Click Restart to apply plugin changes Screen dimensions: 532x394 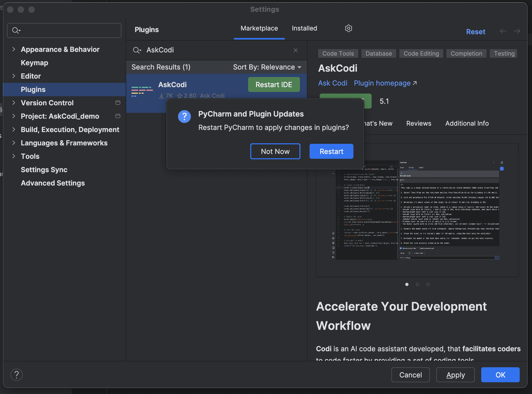pyautogui.click(x=331, y=151)
